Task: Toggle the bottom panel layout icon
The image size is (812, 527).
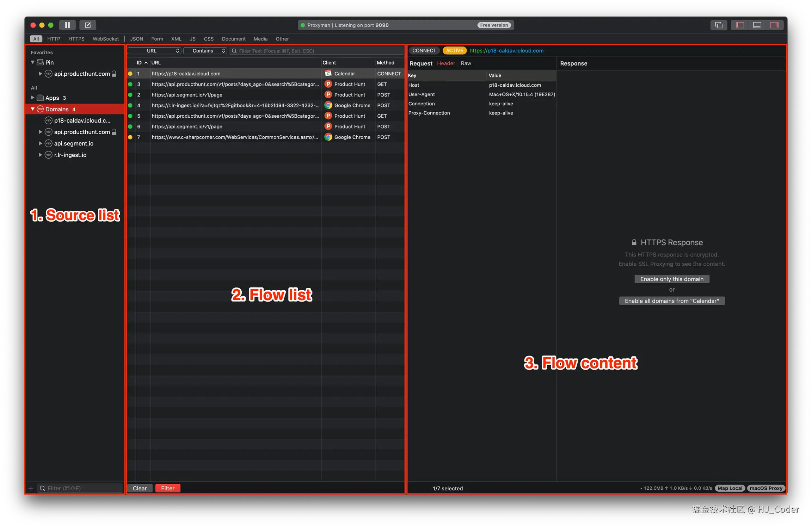Action: click(757, 25)
